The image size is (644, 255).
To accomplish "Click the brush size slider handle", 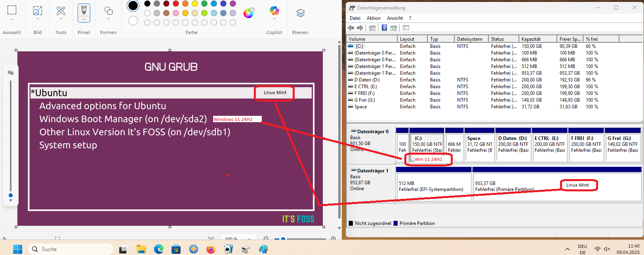I will click(x=11, y=195).
